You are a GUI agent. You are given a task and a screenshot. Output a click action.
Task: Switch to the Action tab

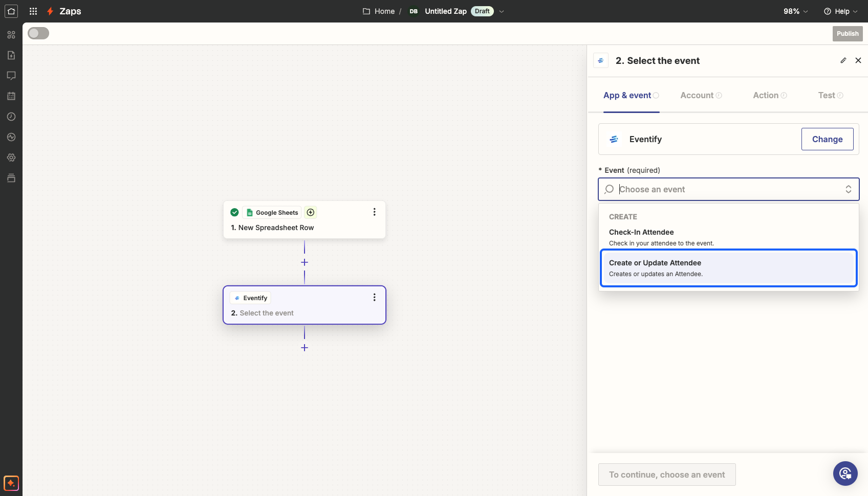[770, 95]
